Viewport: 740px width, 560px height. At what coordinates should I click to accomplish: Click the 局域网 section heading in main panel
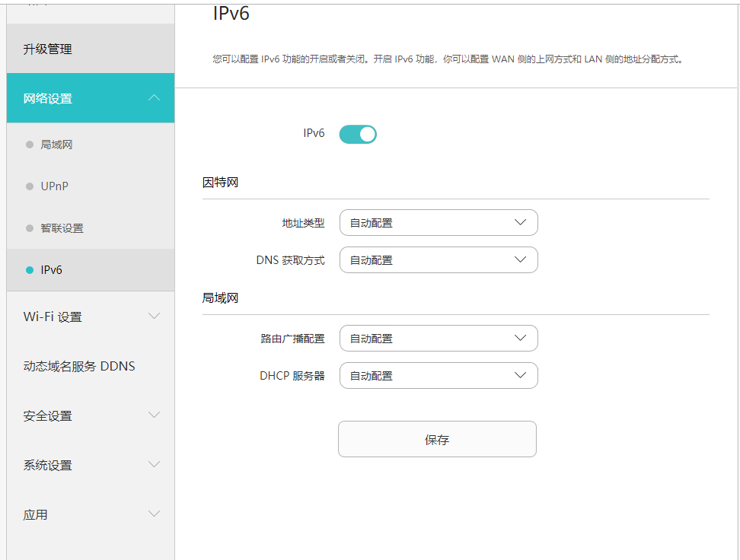220,298
